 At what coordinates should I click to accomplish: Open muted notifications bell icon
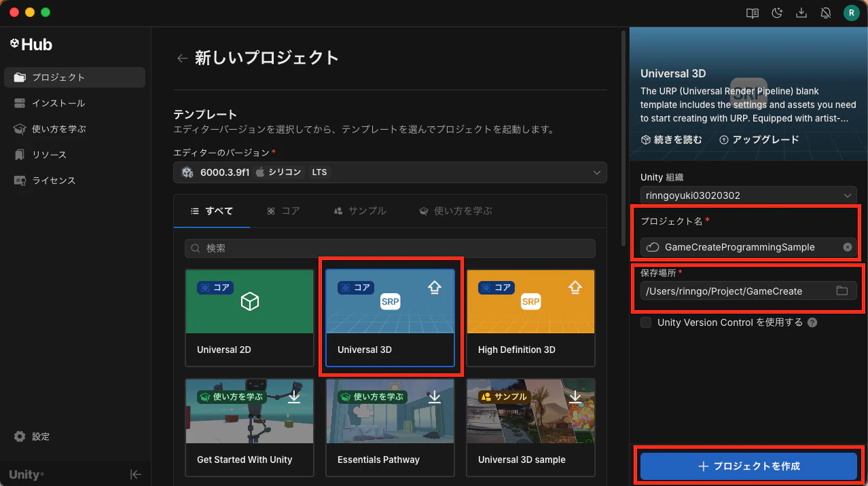tap(826, 13)
